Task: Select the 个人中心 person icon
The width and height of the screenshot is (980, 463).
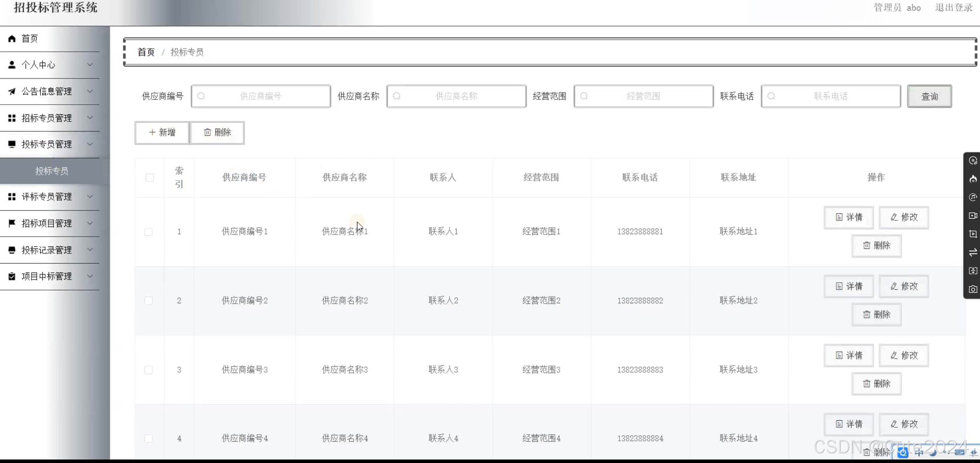Action: click(x=12, y=64)
